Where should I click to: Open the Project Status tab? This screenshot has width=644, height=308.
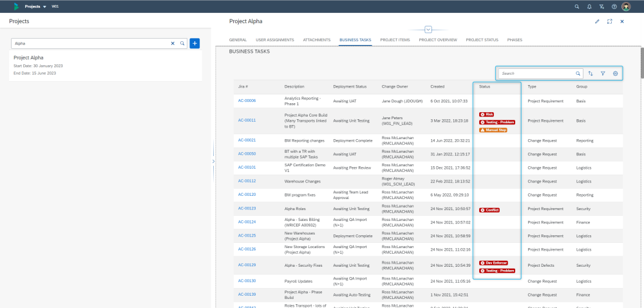pos(482,40)
